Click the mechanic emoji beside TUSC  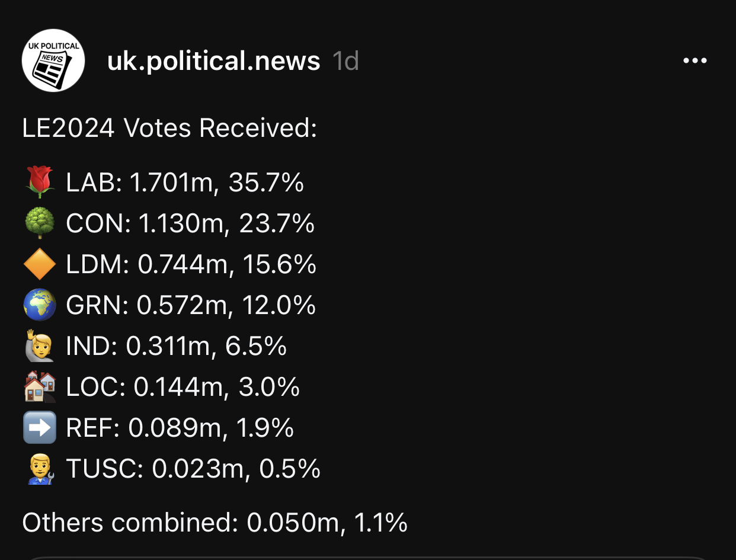(40, 469)
